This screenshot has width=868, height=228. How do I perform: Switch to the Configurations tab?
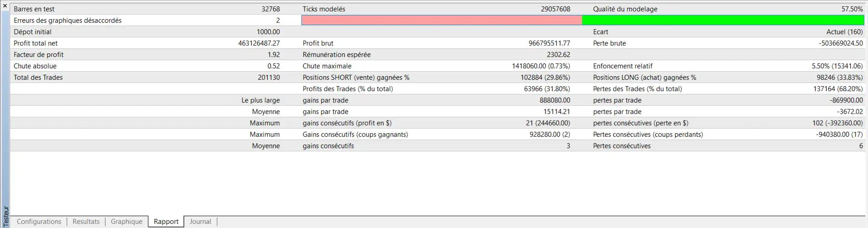[39, 222]
